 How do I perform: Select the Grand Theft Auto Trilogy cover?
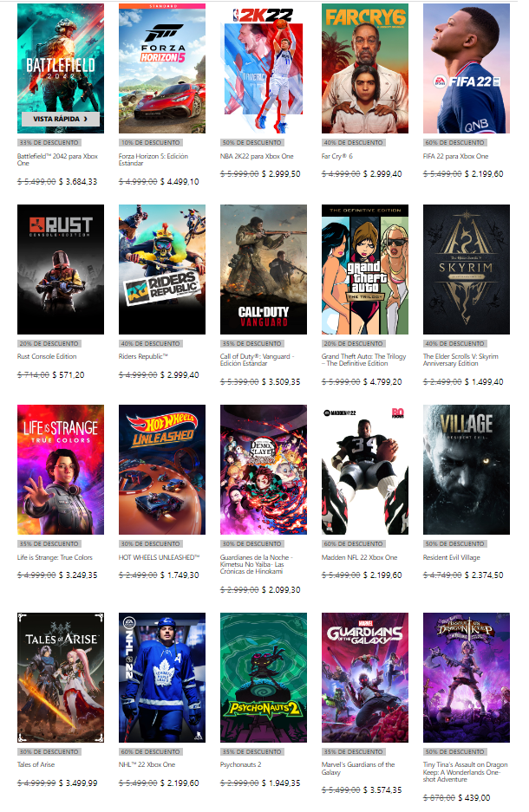tap(365, 270)
